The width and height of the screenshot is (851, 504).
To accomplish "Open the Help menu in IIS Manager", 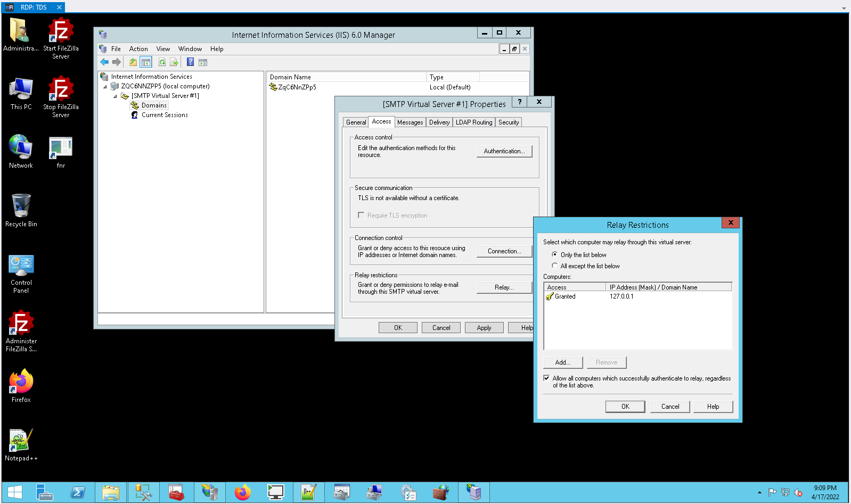I will tap(217, 49).
